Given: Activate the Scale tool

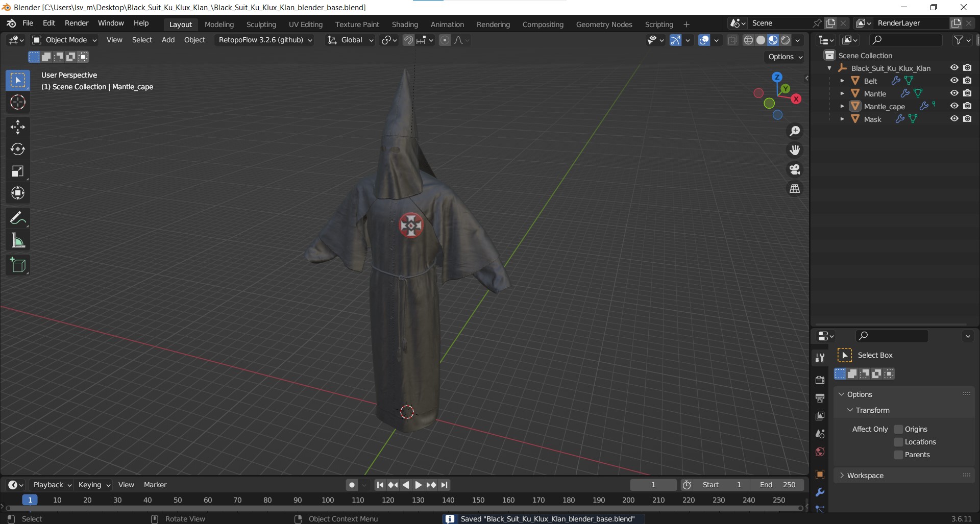Looking at the screenshot, I should click(x=18, y=171).
